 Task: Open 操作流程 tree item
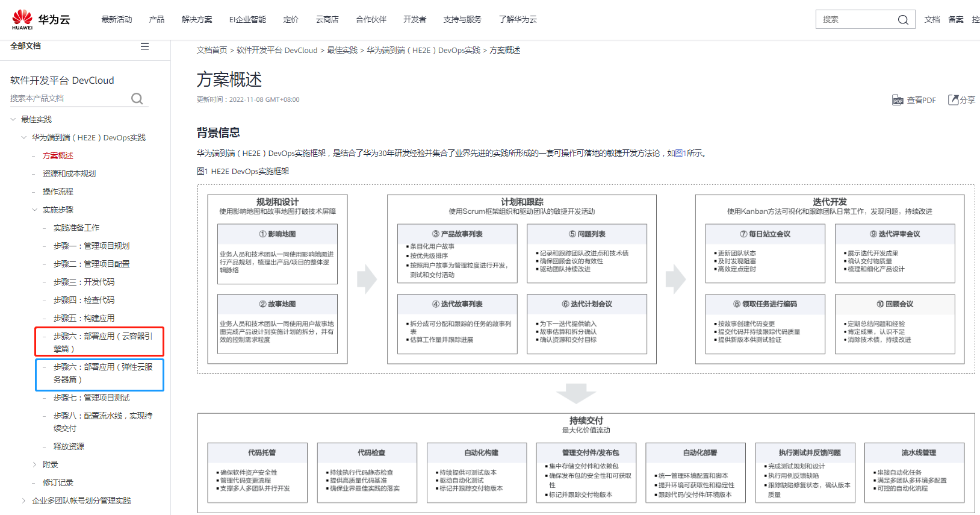point(58,192)
